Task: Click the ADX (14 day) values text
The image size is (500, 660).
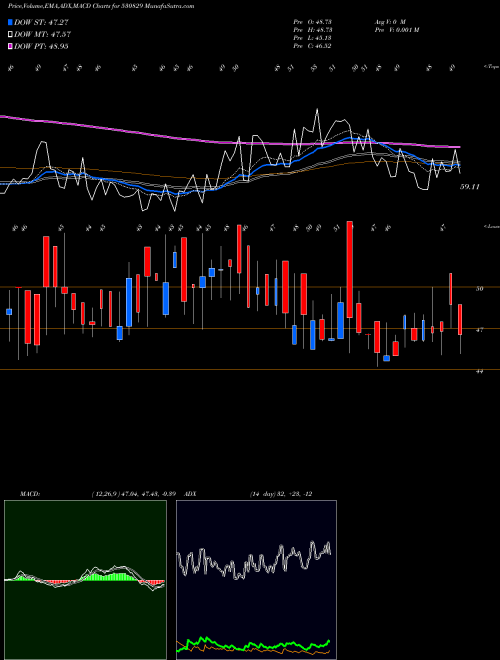Action: click(x=281, y=494)
